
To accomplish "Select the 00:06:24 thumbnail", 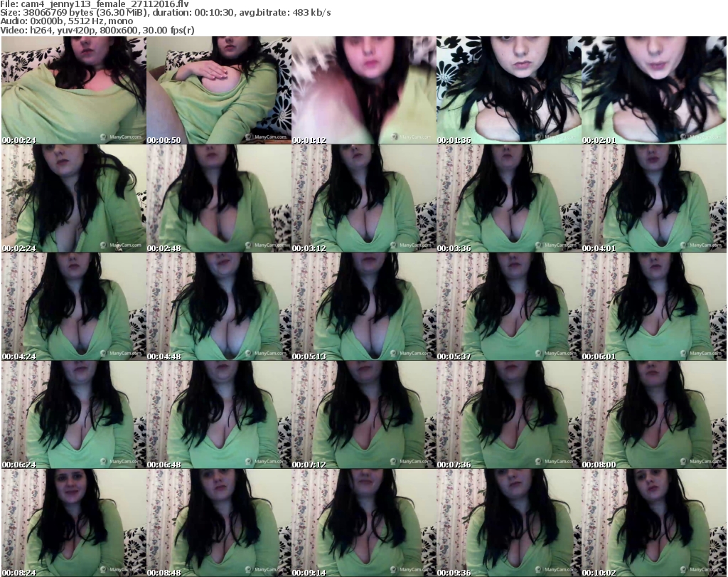I will click(74, 415).
